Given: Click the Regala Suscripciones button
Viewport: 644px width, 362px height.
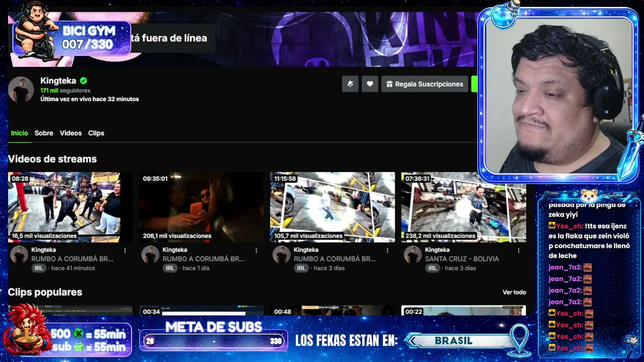Looking at the screenshot, I should pos(425,84).
